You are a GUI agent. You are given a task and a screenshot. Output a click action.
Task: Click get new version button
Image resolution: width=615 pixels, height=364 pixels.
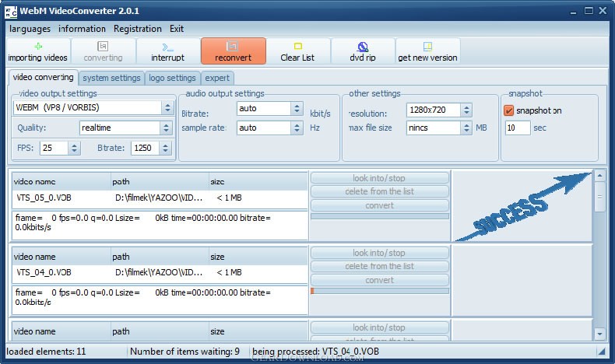427,51
